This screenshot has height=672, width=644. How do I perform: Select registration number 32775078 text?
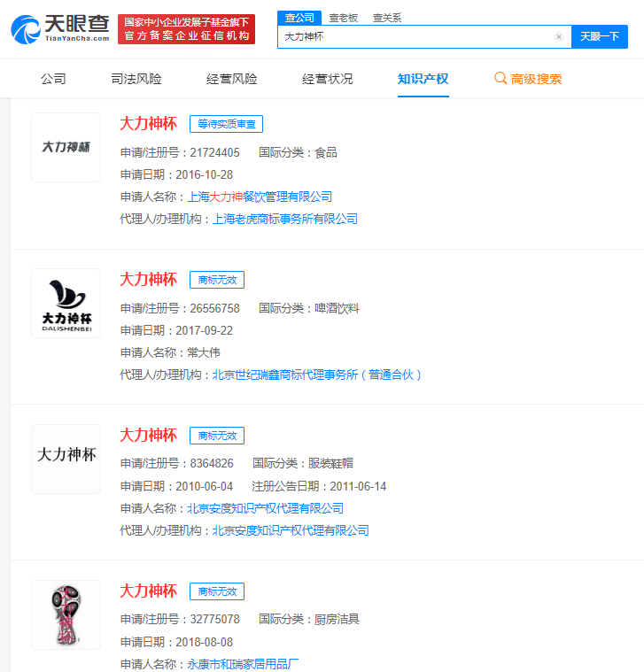tap(214, 619)
